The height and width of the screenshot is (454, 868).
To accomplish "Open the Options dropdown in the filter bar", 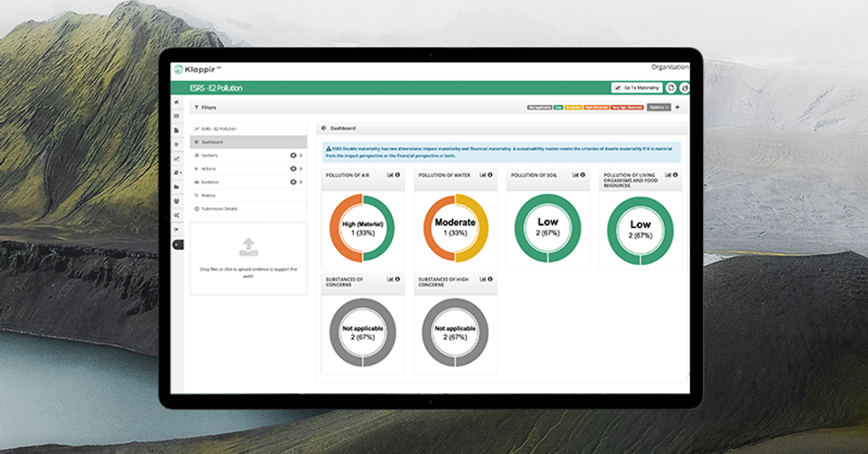I will tap(658, 106).
